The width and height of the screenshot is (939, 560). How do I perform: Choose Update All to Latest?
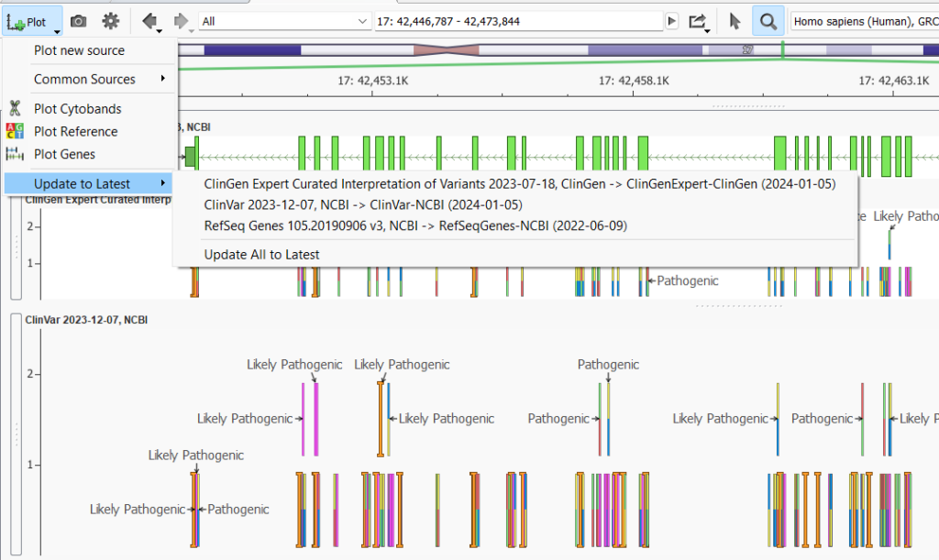261,255
